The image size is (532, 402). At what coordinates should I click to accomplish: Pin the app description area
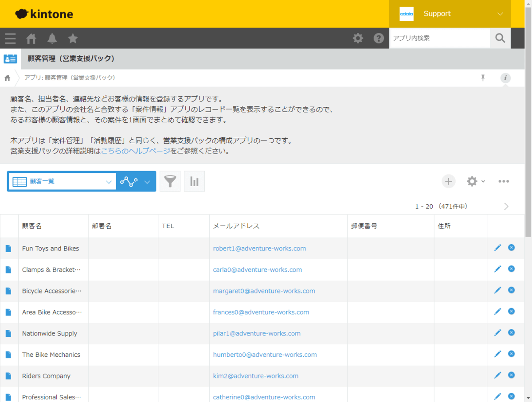coord(483,78)
